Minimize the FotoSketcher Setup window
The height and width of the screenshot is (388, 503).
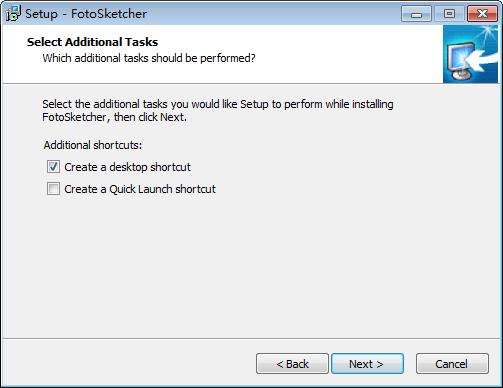pyautogui.click(x=416, y=14)
